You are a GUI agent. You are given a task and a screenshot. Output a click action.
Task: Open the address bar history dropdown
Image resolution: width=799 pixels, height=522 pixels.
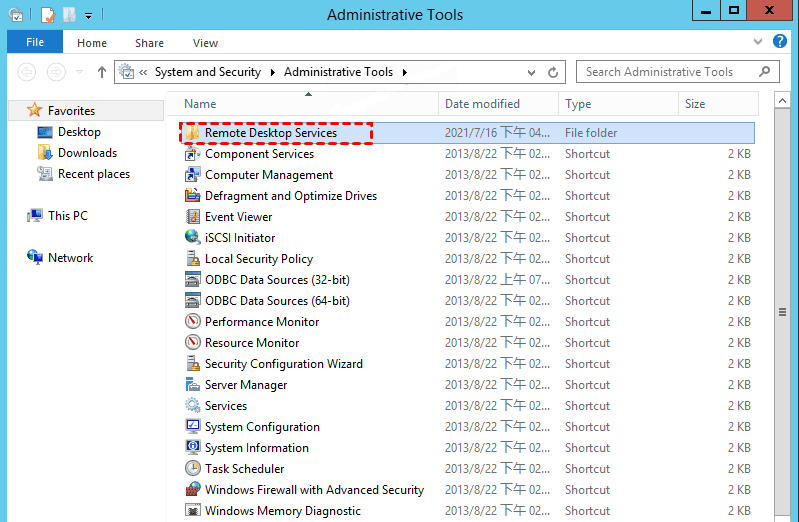click(x=531, y=72)
